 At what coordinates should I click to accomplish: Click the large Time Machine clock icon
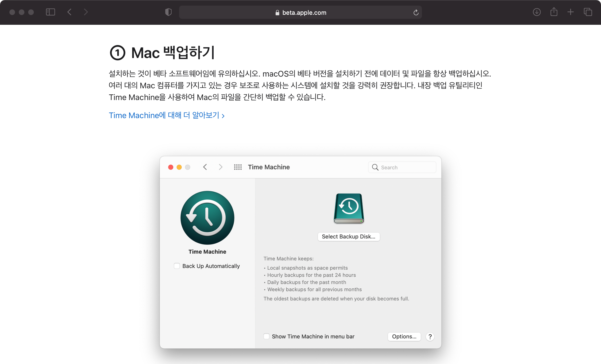(207, 218)
